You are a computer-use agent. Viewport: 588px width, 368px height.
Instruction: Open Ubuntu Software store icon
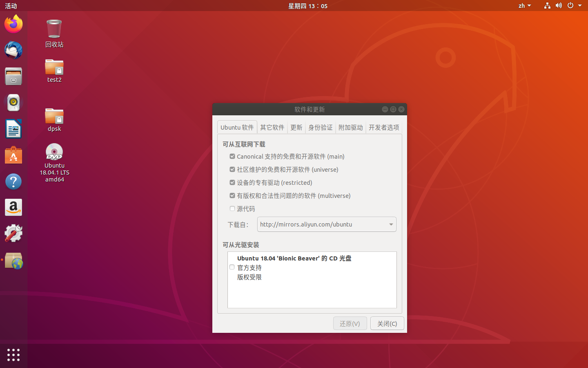tap(13, 155)
